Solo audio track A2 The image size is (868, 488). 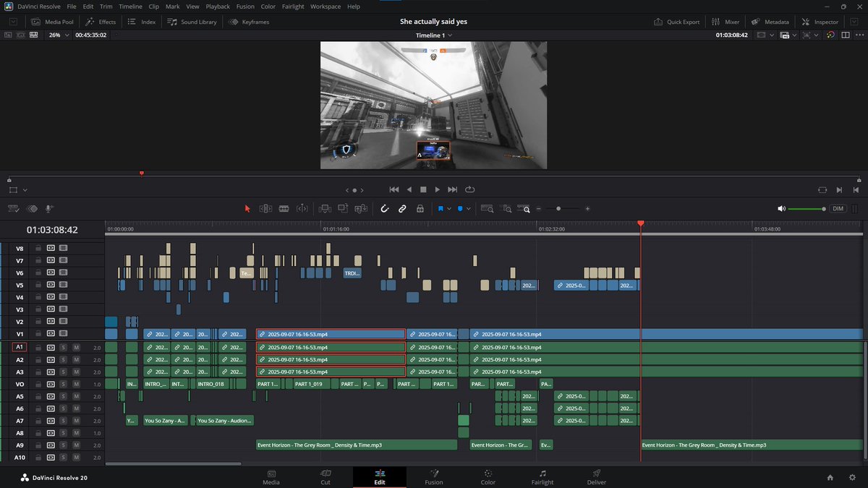coord(63,360)
